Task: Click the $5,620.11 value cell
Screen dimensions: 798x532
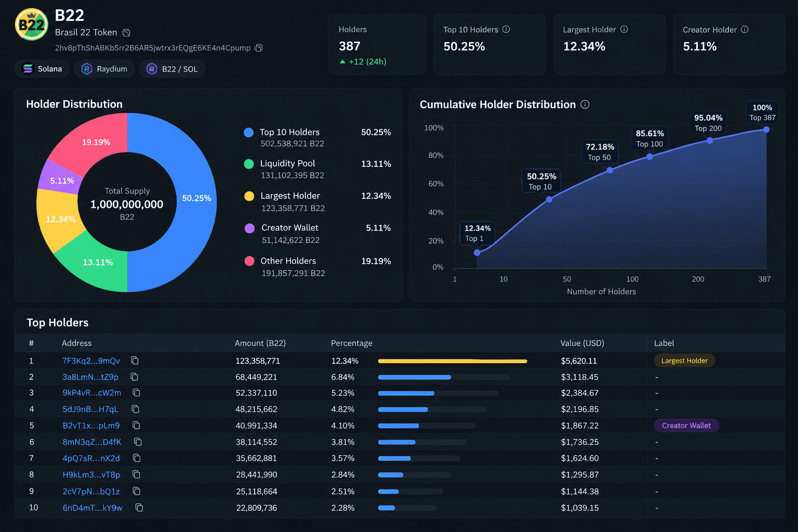Action: coord(579,361)
